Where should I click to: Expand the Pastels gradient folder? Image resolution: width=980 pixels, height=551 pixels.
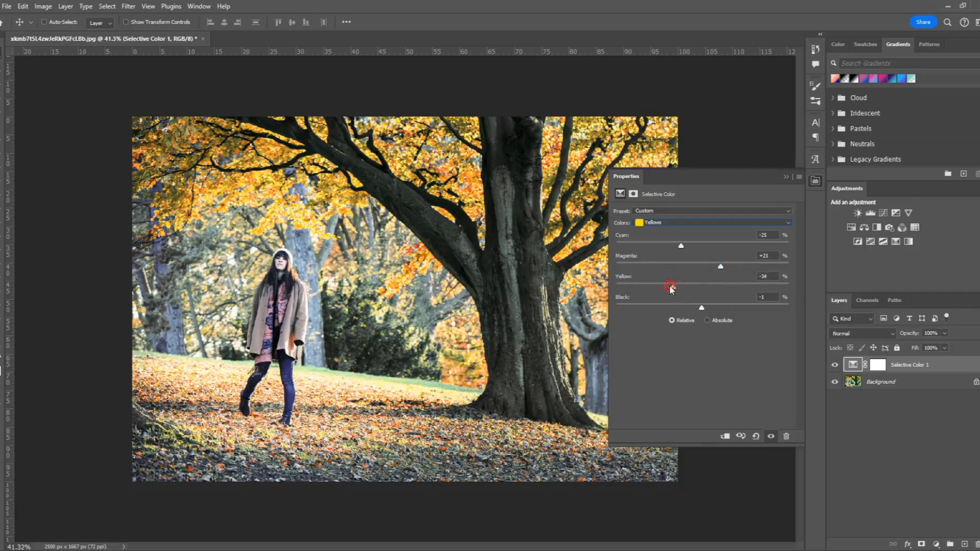832,129
